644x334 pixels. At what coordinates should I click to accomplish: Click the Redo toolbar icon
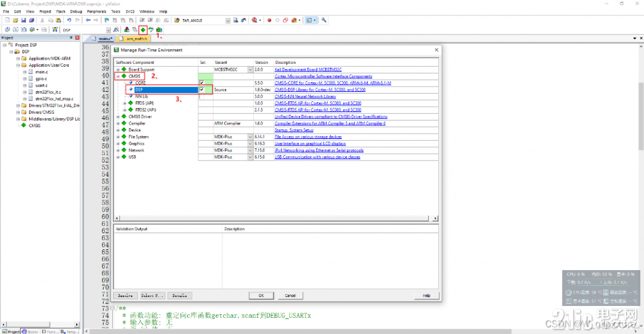click(x=77, y=20)
